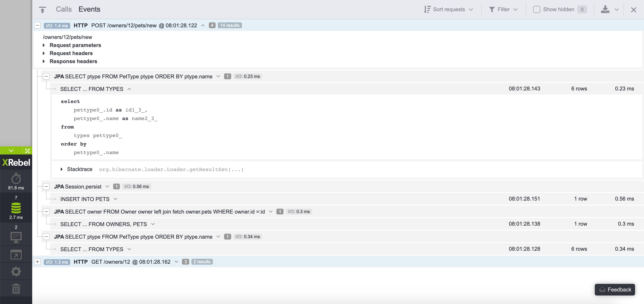Viewport: 644px width, 304px height.
Task: Expand Request headers section
Action: pyautogui.click(x=44, y=53)
